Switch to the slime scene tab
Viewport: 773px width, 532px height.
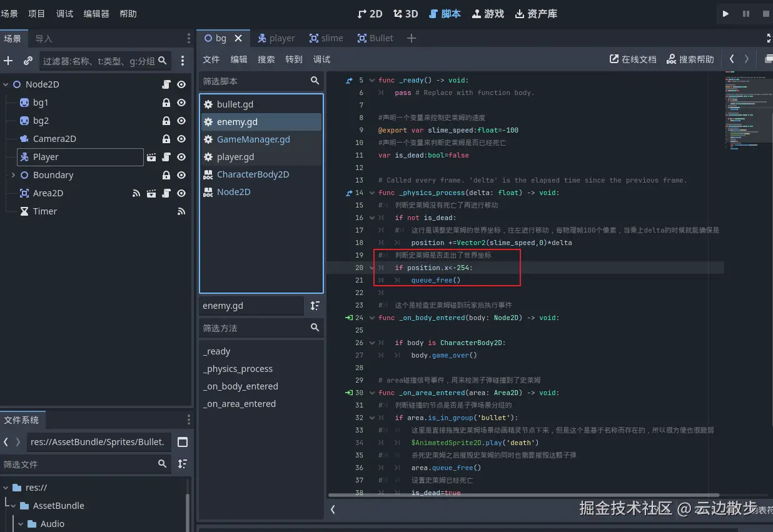click(326, 38)
